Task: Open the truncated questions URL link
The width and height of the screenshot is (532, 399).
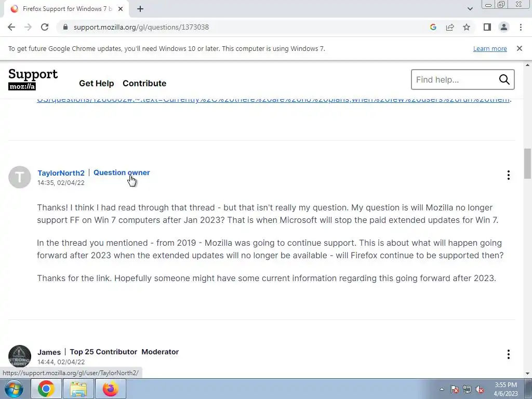Action: click(x=274, y=100)
